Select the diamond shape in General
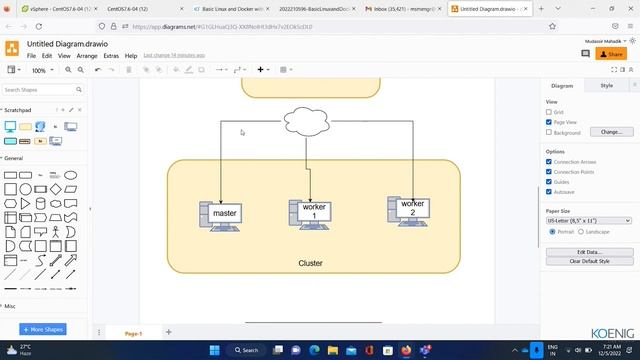The height and width of the screenshot is (360, 640). click(x=56, y=189)
